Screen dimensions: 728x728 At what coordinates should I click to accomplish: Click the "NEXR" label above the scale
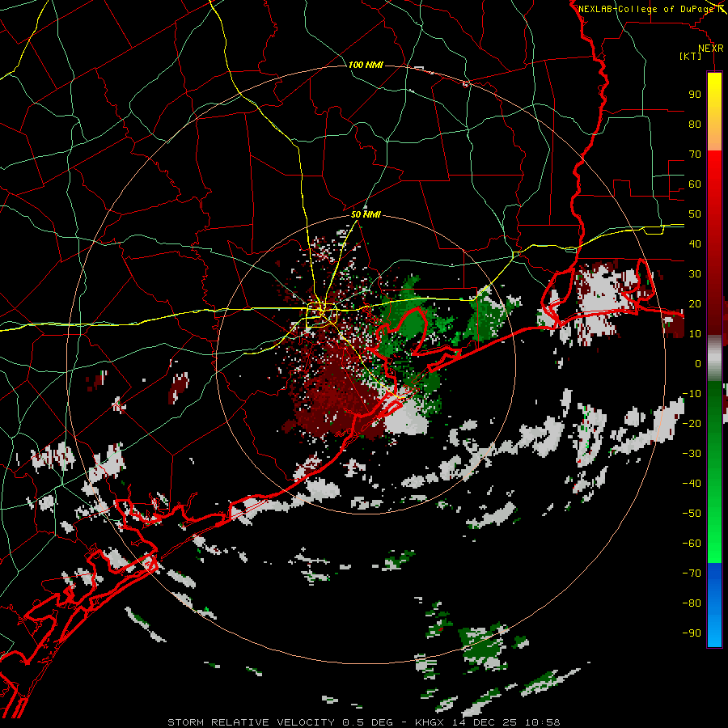(711, 49)
